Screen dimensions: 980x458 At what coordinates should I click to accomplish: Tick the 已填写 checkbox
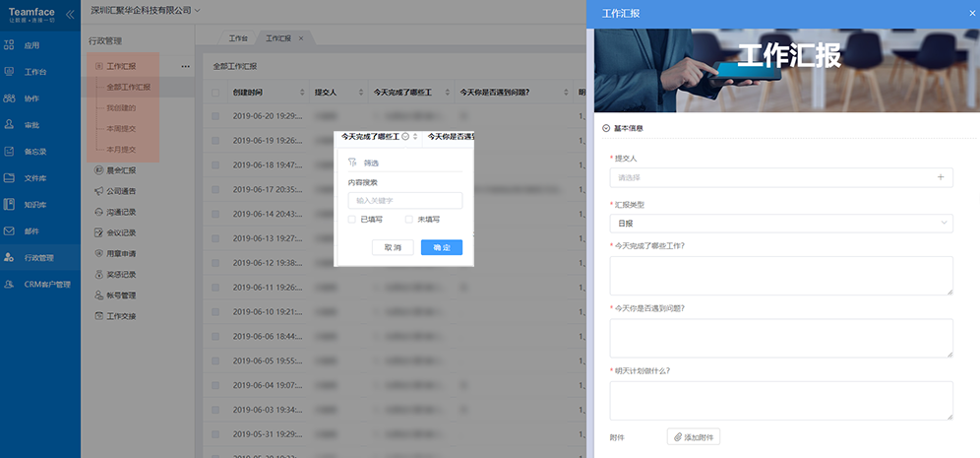tap(352, 220)
